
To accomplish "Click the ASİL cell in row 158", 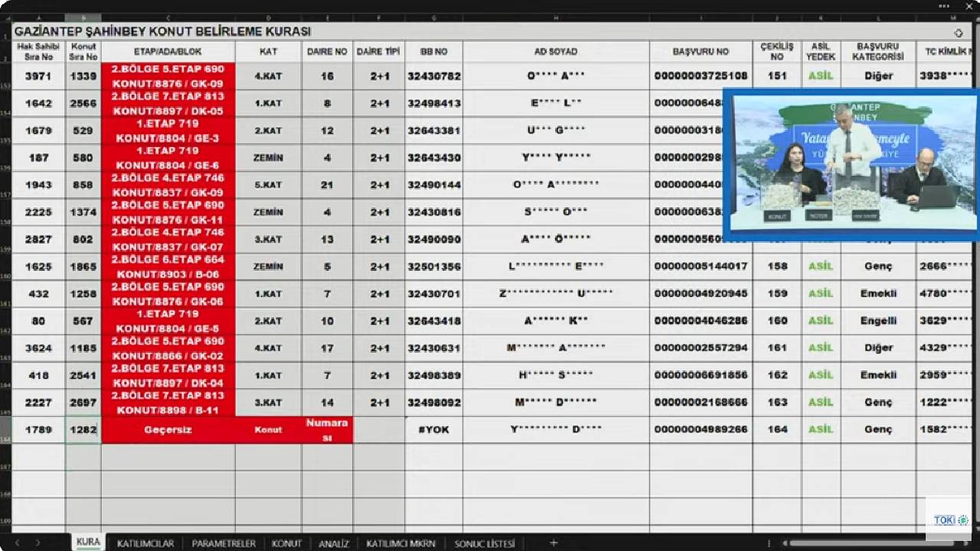I will [x=820, y=266].
